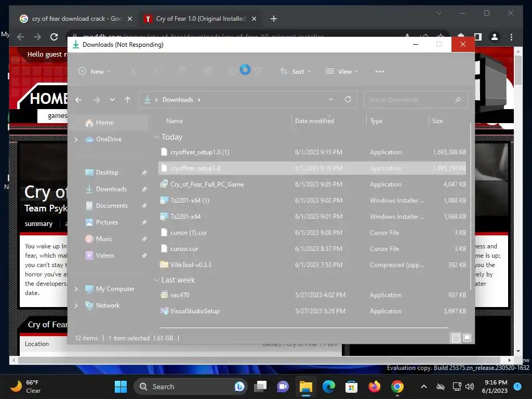Open File Explorer from the taskbar
The width and height of the screenshot is (532, 399).
[x=305, y=387]
